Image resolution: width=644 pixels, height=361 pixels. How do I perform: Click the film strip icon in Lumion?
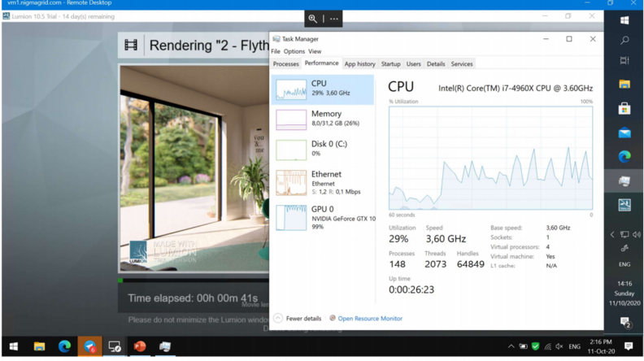(x=131, y=45)
